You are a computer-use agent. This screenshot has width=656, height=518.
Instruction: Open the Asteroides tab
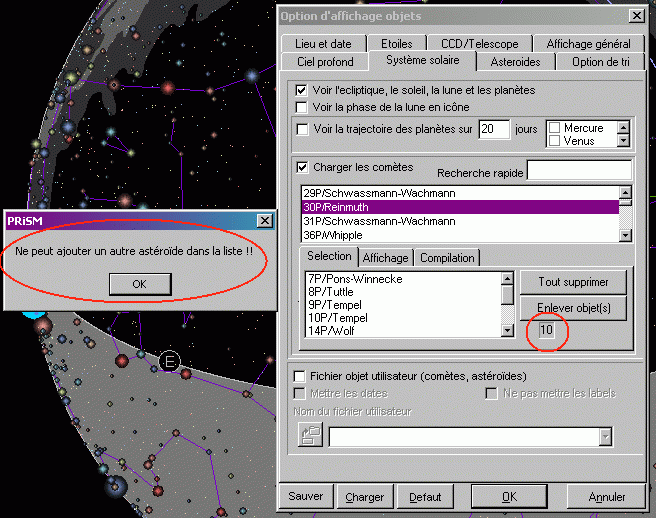515,62
